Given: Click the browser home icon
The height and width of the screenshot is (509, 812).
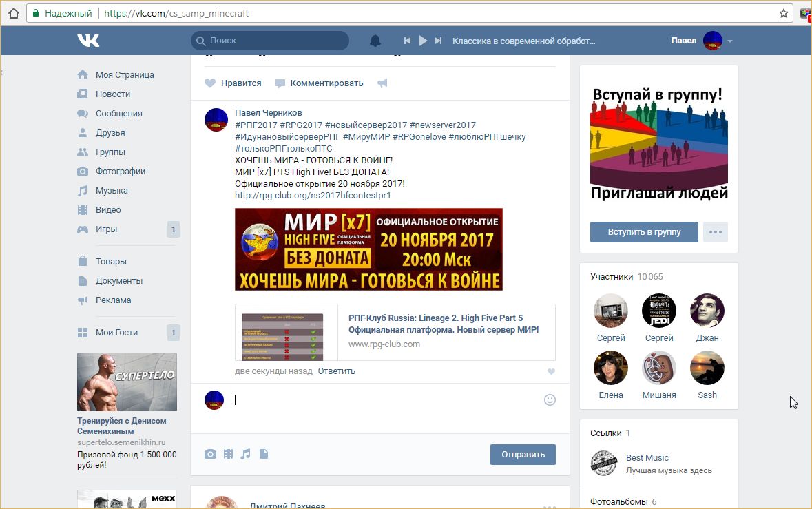Looking at the screenshot, I should [x=14, y=13].
